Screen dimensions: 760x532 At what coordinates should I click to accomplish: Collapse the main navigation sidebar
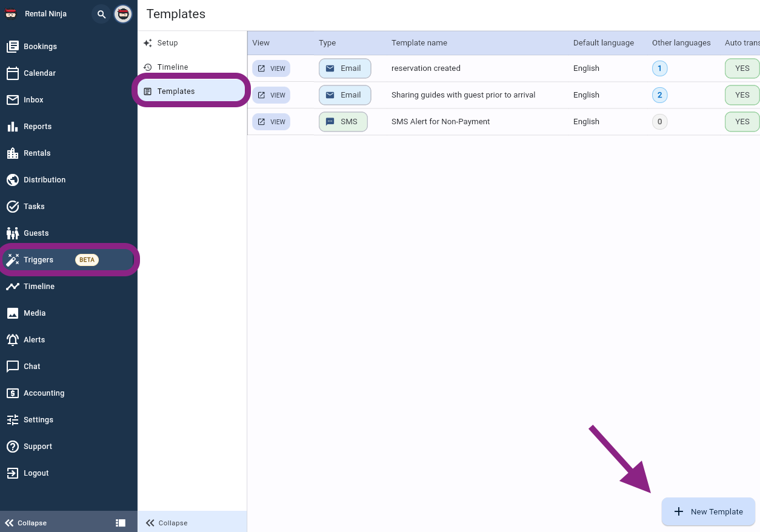tap(26, 523)
